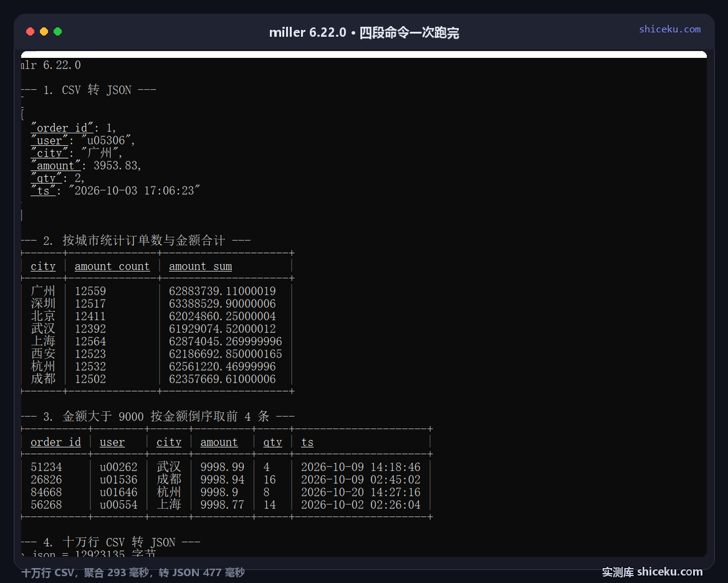
Task: Click the 'amount_count' column header
Action: tap(112, 266)
